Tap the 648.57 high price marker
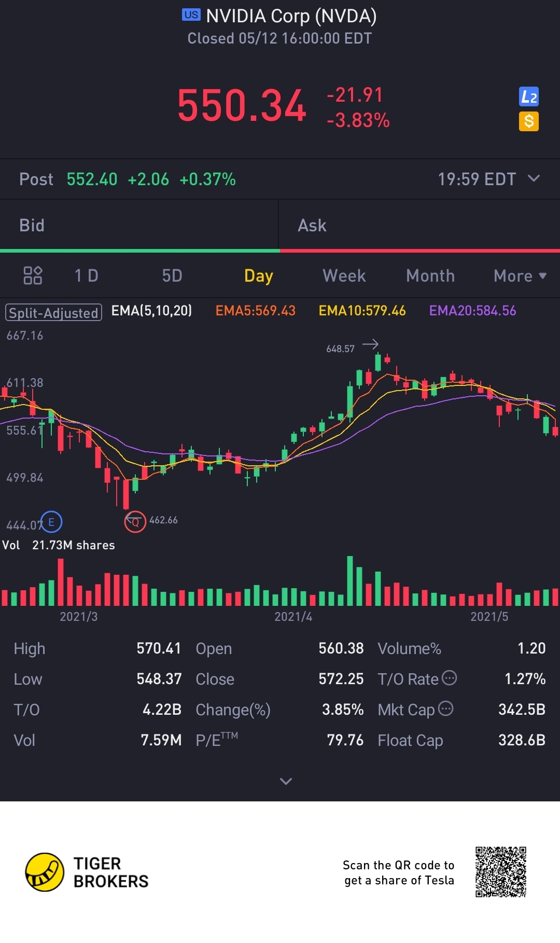560x943 pixels. click(x=340, y=349)
